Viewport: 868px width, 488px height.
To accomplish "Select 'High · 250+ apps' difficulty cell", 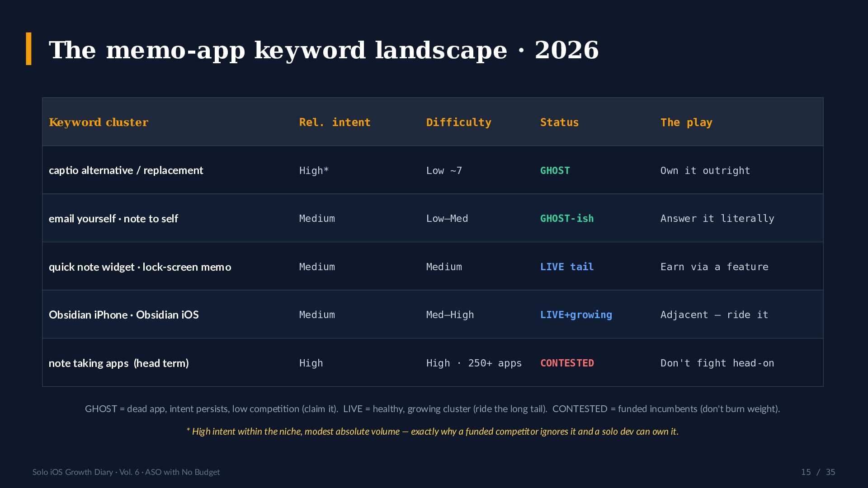I will [x=474, y=363].
